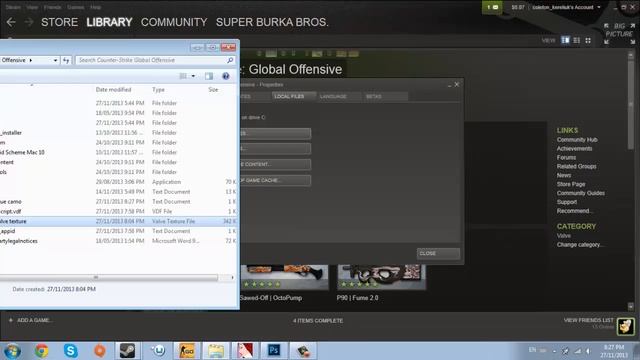Viewport: 640px width, 360px height.
Task: Select the Microsoft Word document row
Action: [118, 241]
